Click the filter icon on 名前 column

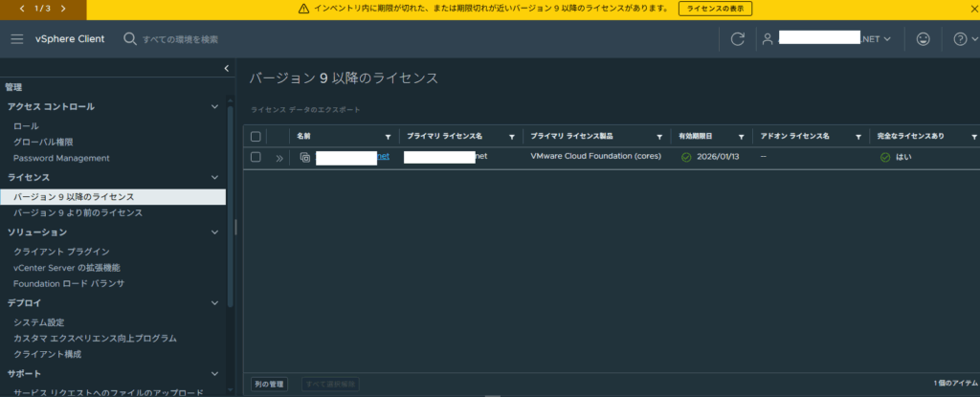click(x=388, y=137)
